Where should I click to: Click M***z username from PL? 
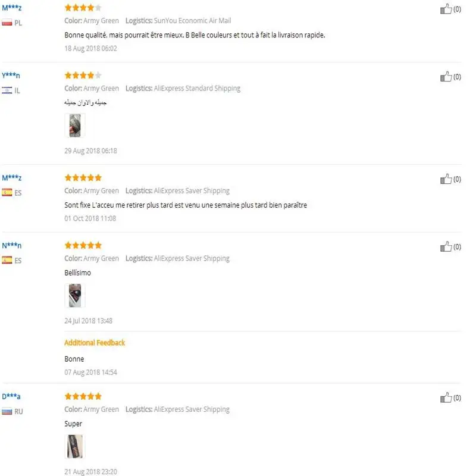click(x=11, y=8)
